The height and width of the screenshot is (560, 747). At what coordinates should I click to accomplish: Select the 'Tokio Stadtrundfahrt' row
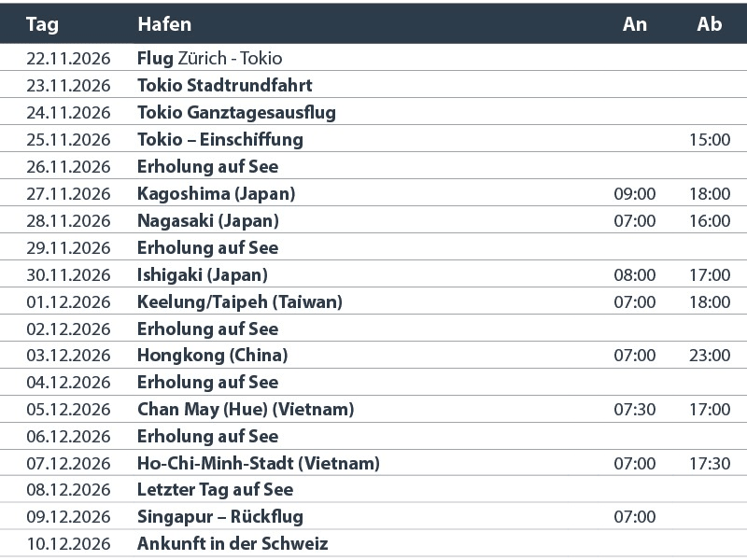[224, 86]
